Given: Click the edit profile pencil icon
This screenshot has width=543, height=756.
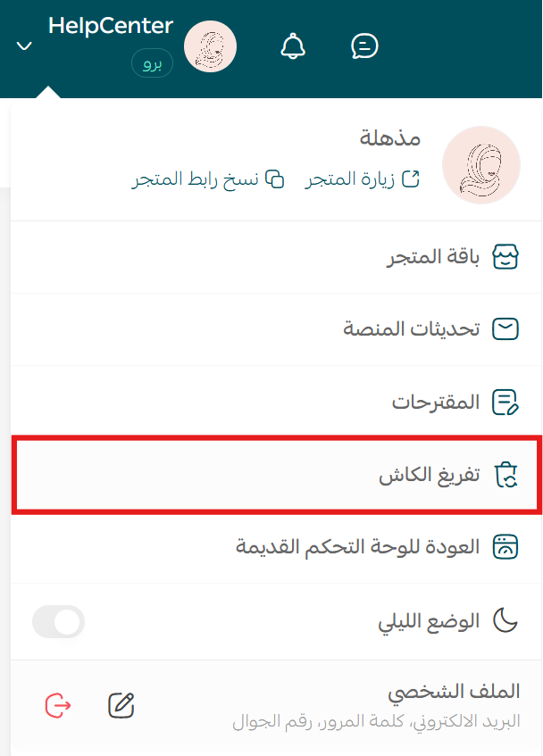Looking at the screenshot, I should click(x=121, y=705).
